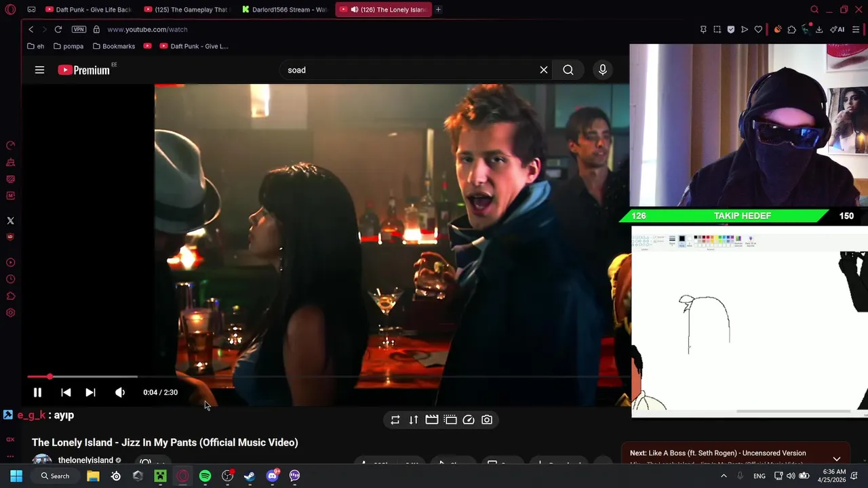
Task: Take a video screenshot with camera icon
Action: [x=487, y=420]
